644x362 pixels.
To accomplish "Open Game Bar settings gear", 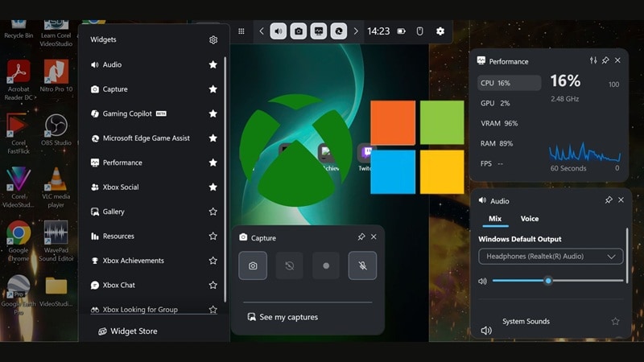I will (x=440, y=31).
